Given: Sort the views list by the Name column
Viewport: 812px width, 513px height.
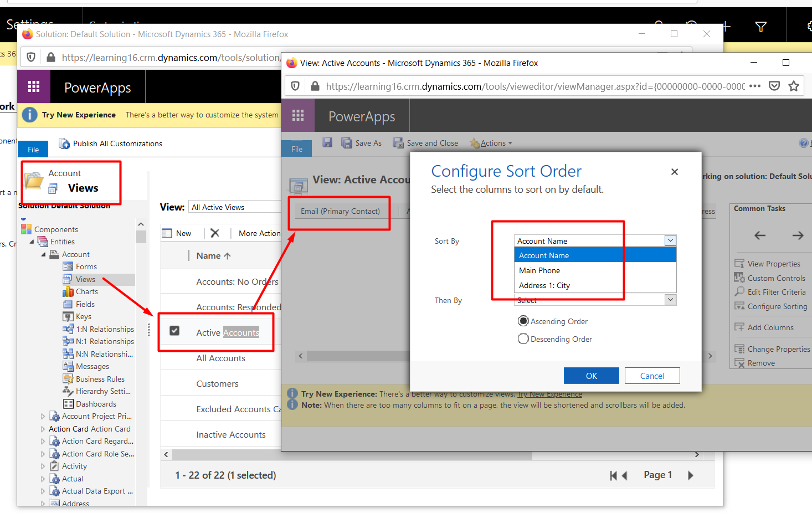Looking at the screenshot, I should click(213, 255).
